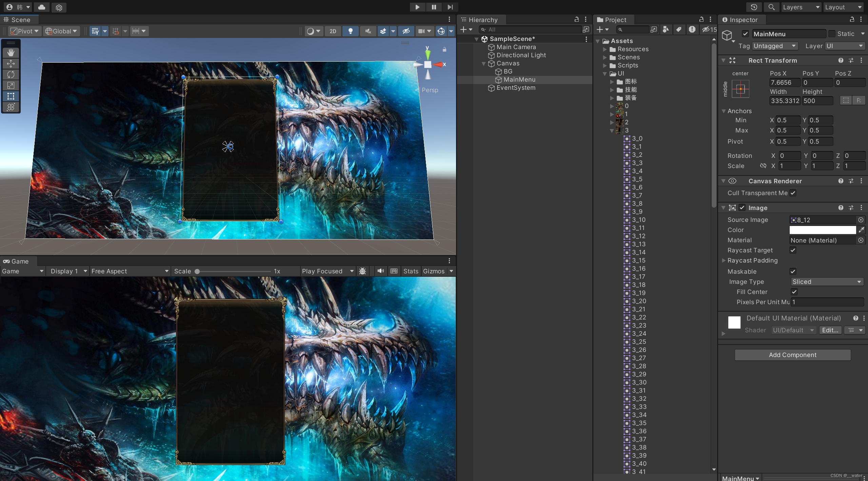This screenshot has width=868, height=481.
Task: Click Project search by label icon
Action: pyautogui.click(x=678, y=29)
